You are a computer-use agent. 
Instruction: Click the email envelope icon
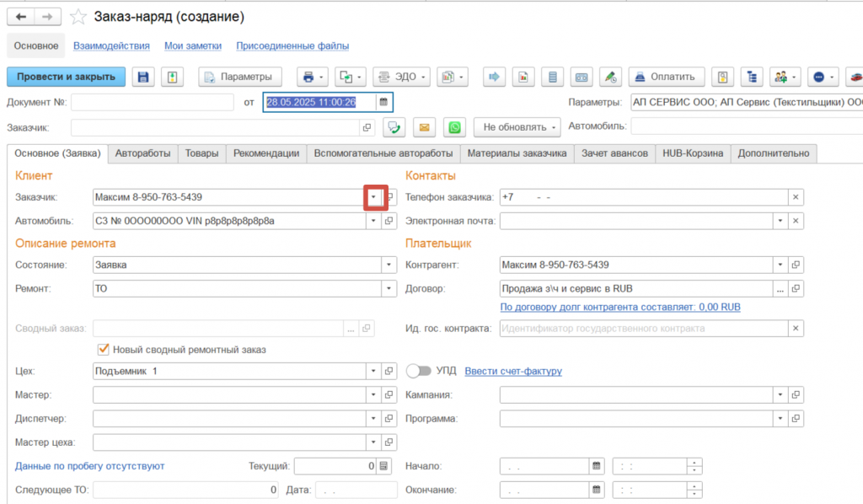tap(424, 127)
